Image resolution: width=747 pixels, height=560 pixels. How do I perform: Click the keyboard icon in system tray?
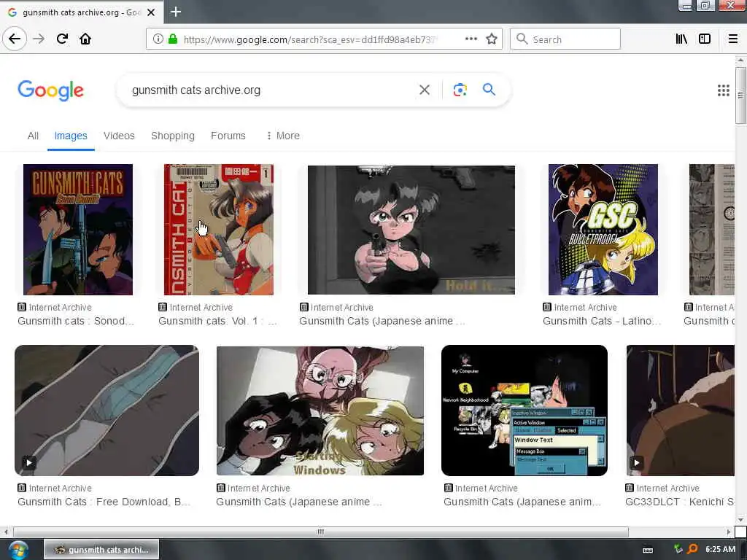(x=648, y=550)
